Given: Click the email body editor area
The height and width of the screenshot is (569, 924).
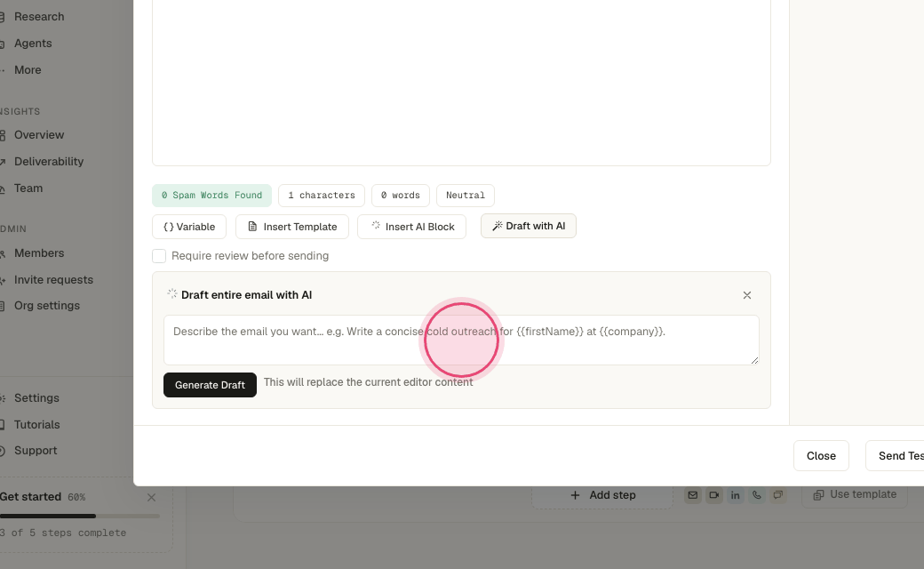Looking at the screenshot, I should (461, 83).
